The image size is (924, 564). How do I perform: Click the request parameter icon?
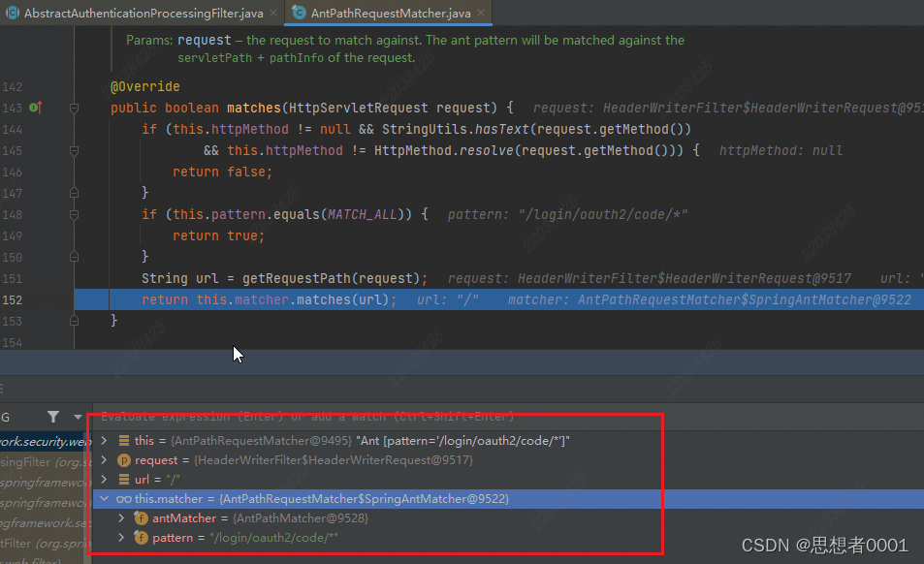point(124,460)
